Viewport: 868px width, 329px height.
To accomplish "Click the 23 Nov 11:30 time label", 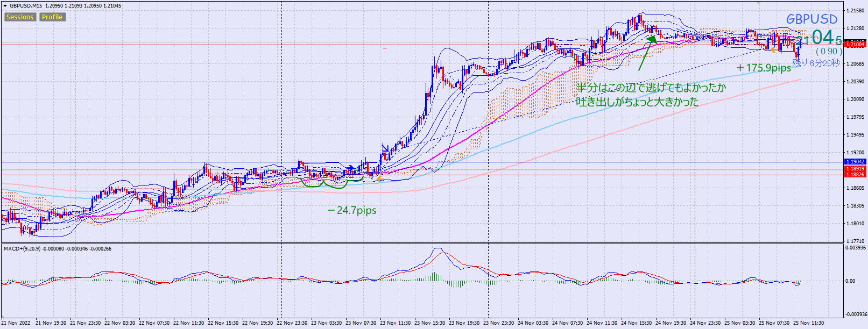I will (396, 323).
